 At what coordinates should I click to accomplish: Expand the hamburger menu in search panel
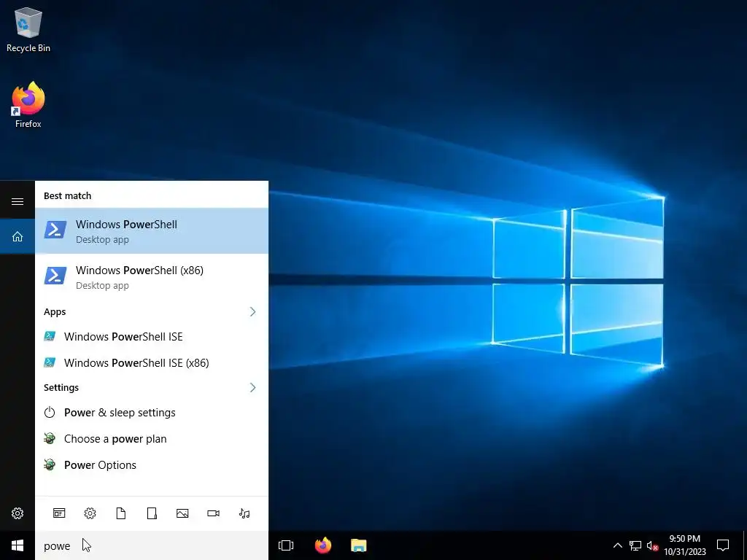18,201
